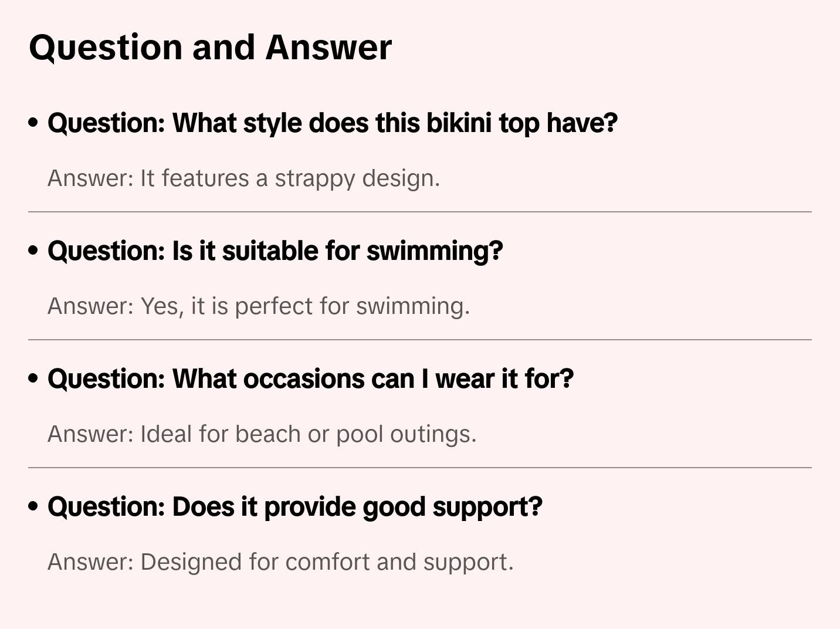Click the bullet beside the occasions question
Viewport: 840px width, 629px height.
tap(33, 378)
